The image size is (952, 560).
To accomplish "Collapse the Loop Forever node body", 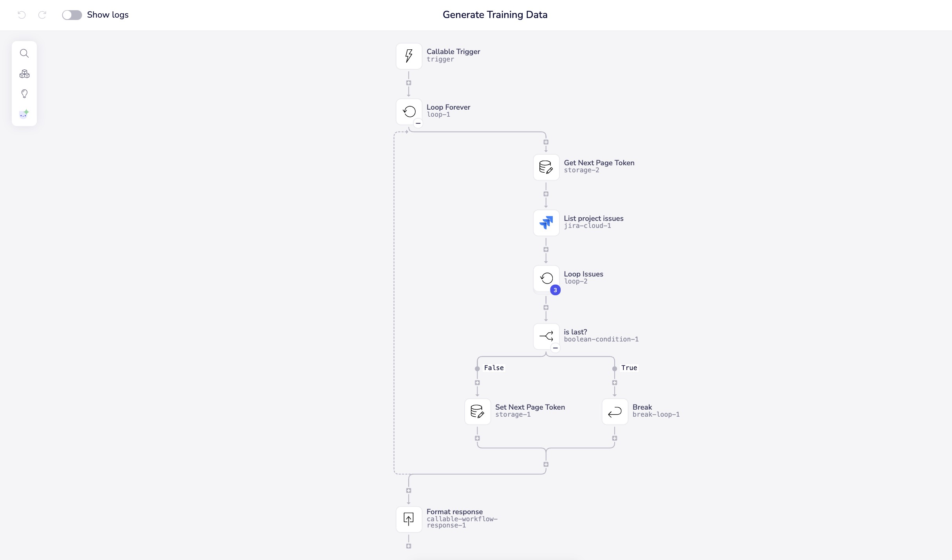I will coord(418,124).
